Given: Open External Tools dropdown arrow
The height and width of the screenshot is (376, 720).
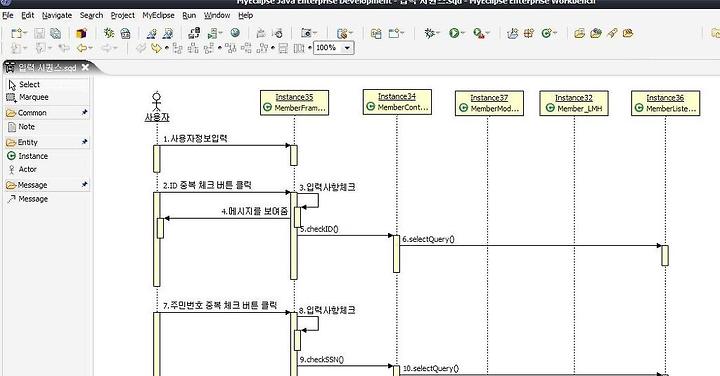Looking at the screenshot, I should pos(488,33).
